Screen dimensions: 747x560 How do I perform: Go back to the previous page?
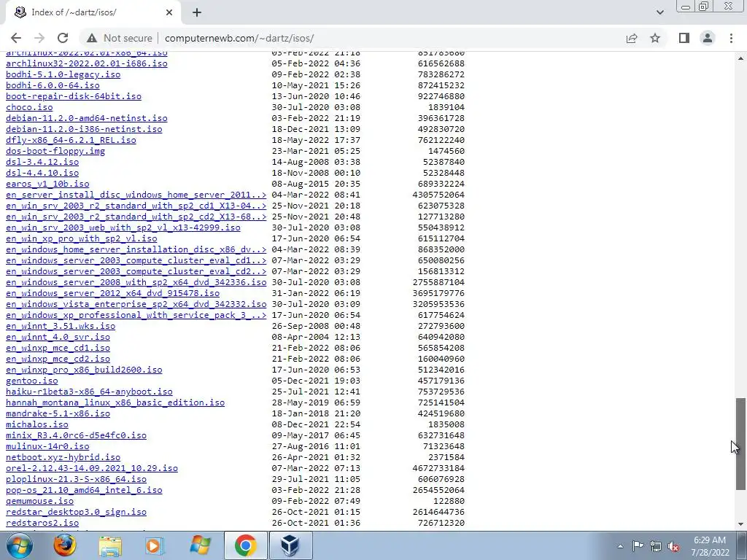(16, 38)
